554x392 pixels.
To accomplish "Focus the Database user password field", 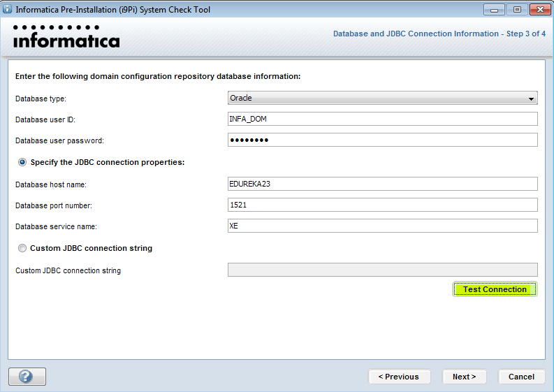I will coord(383,140).
